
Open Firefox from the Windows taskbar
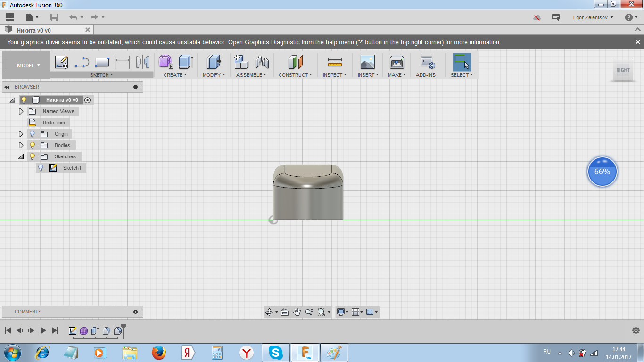click(x=159, y=353)
